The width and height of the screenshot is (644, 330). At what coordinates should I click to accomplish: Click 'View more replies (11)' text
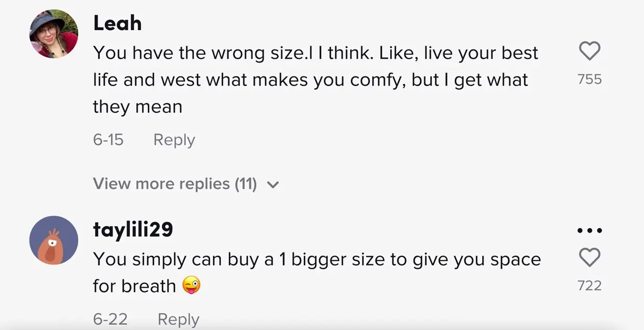(175, 184)
